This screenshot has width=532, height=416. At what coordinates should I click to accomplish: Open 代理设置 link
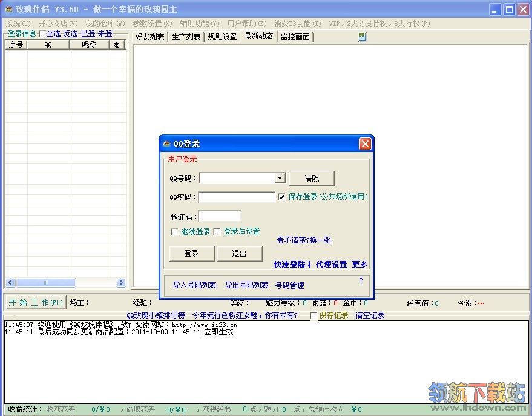pos(331,265)
